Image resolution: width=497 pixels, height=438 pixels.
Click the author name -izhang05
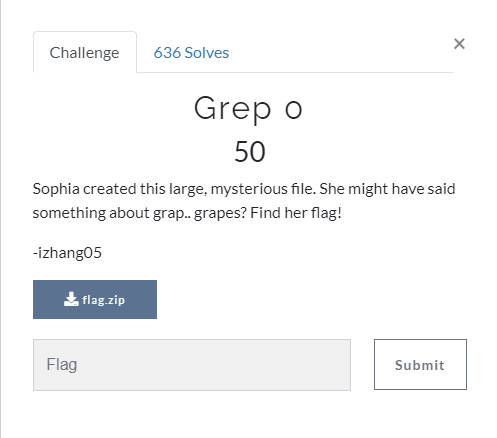(x=67, y=253)
